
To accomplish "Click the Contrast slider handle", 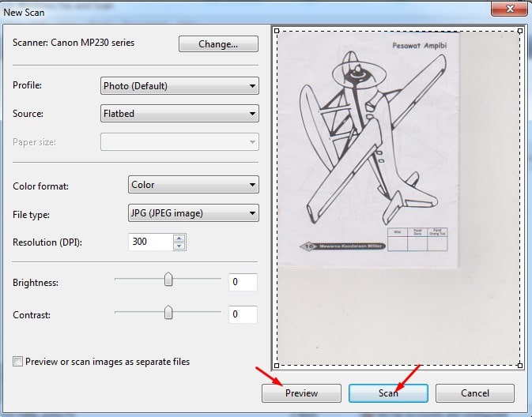I will click(168, 313).
